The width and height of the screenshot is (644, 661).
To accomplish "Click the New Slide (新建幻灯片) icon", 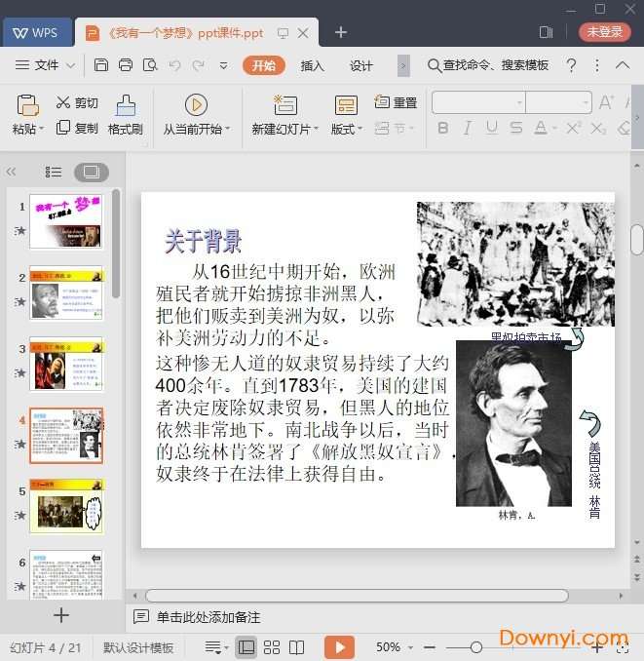I will [284, 105].
